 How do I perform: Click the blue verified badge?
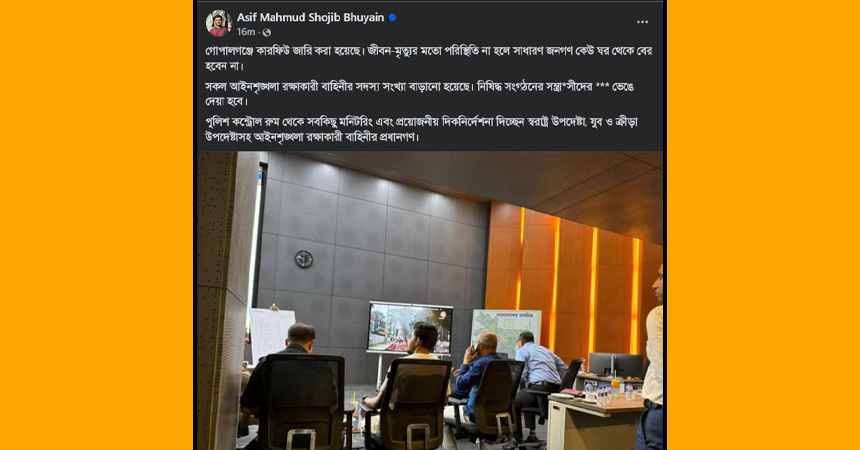coord(392,18)
